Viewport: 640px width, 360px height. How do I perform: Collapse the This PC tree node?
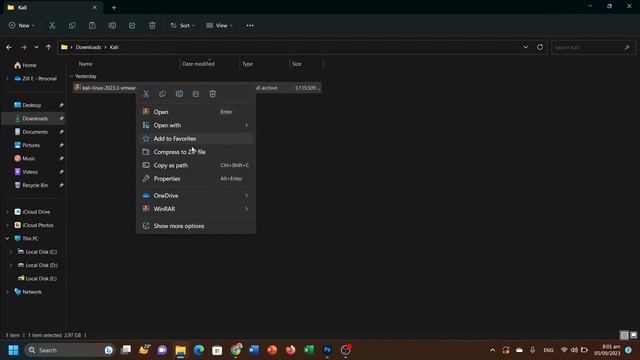pyautogui.click(x=7, y=238)
